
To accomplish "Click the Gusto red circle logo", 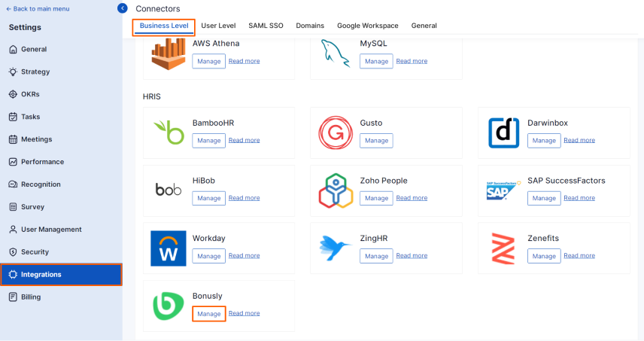I will click(336, 132).
